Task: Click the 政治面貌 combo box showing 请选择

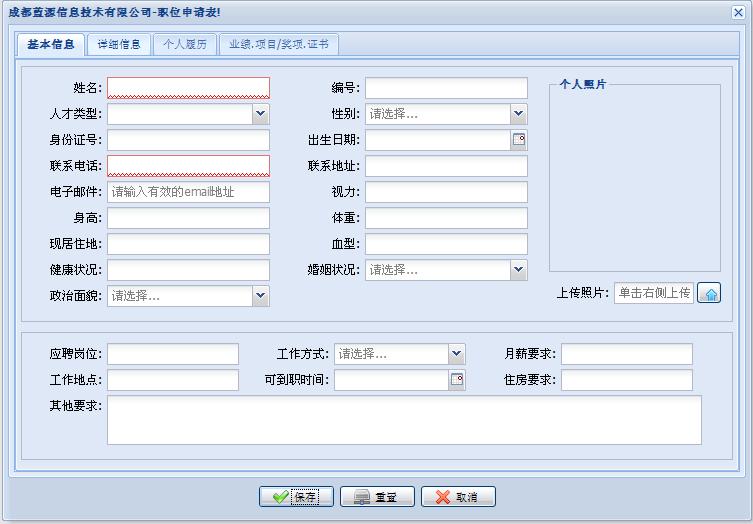Action: point(180,295)
